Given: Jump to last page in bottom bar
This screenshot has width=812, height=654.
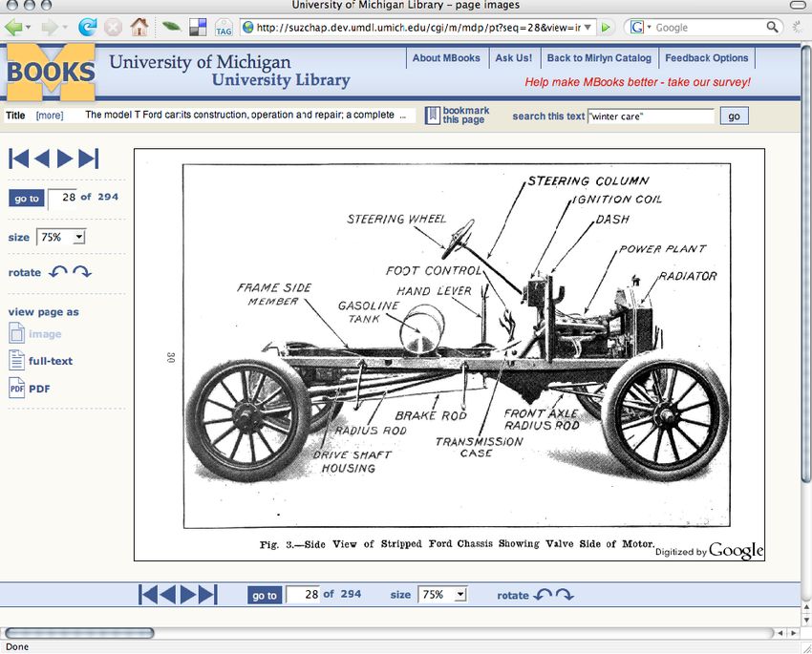Looking at the screenshot, I should (x=207, y=595).
